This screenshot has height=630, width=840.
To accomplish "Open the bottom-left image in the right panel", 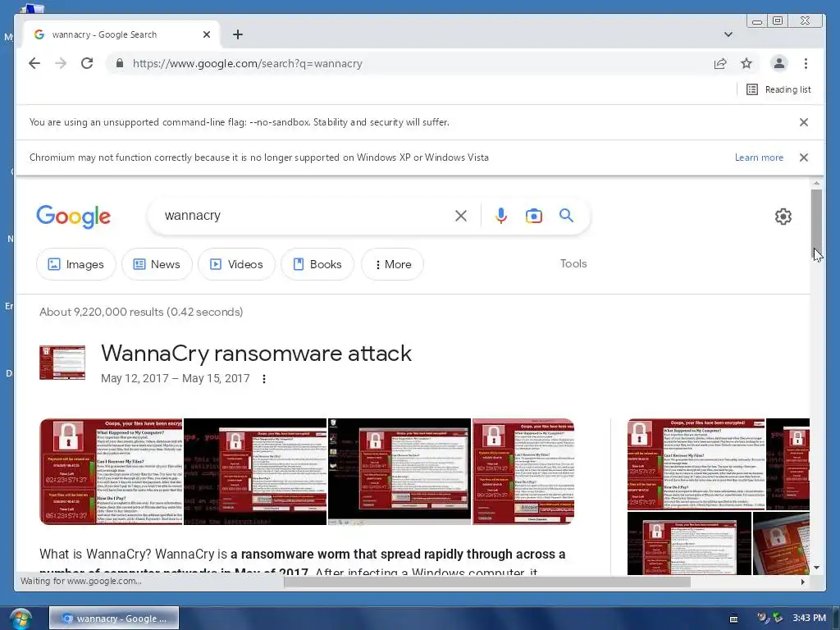I will point(689,543).
